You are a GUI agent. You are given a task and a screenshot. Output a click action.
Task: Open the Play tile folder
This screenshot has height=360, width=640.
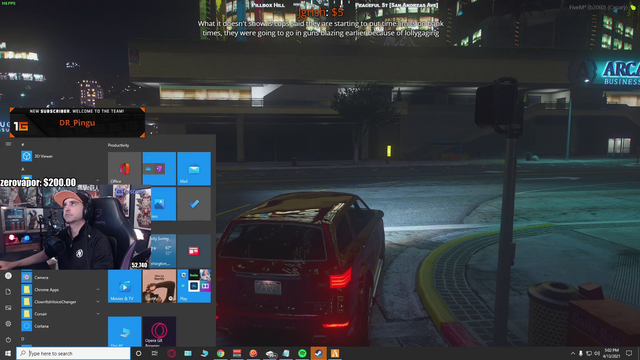(x=194, y=286)
